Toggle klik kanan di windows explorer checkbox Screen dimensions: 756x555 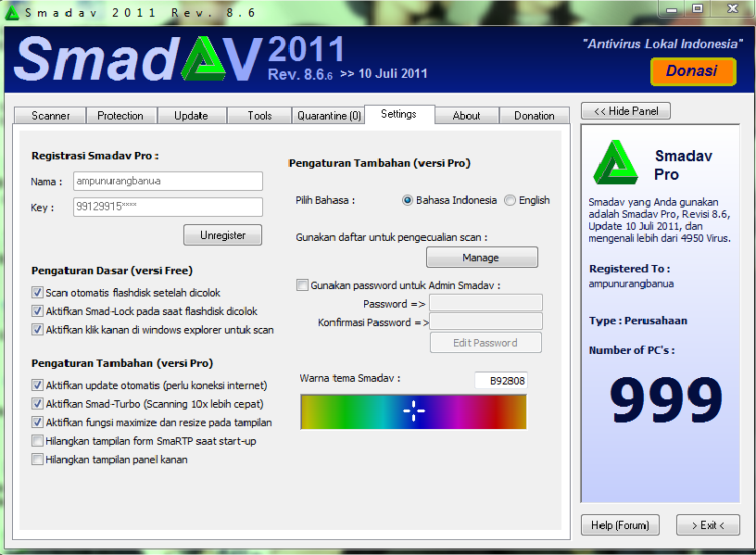(37, 329)
